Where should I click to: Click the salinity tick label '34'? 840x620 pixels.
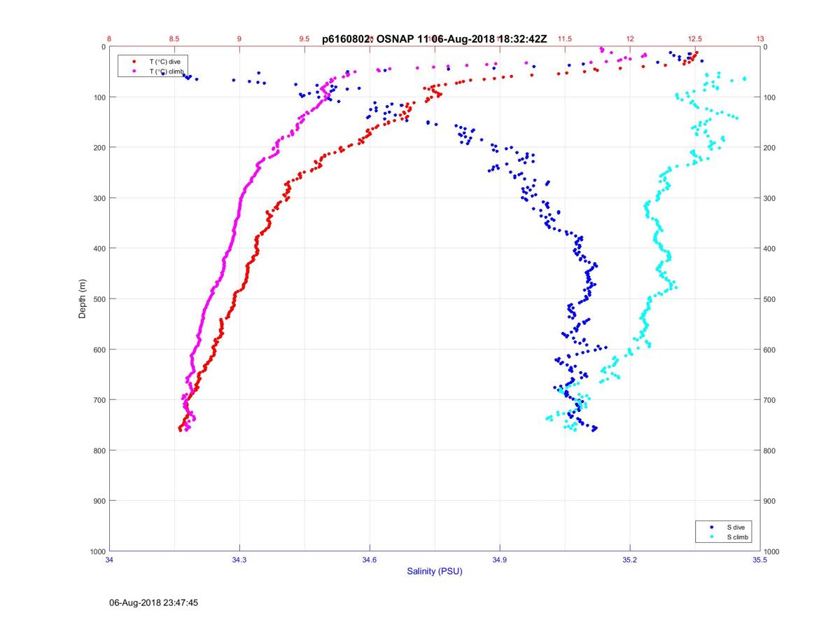[x=109, y=560]
